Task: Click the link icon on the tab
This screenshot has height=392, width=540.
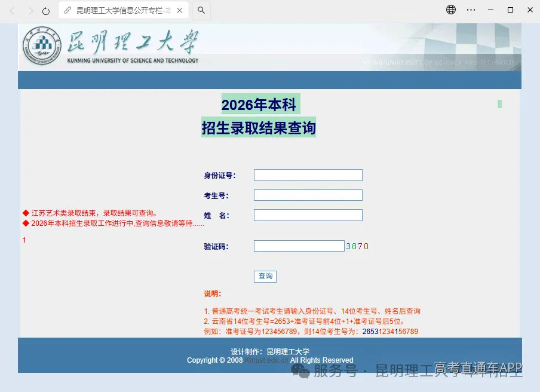Action: [x=67, y=10]
